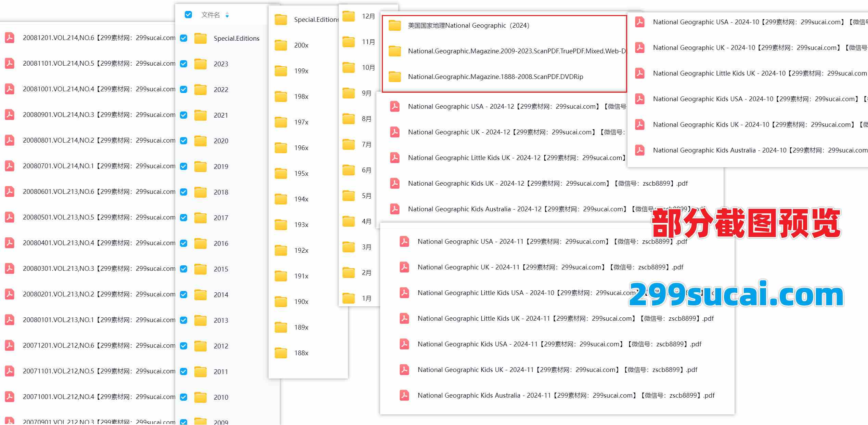Viewport: 868px width, 425px height.
Task: Select file 20081001.VOL.214,NO.4
Action: click(99, 89)
